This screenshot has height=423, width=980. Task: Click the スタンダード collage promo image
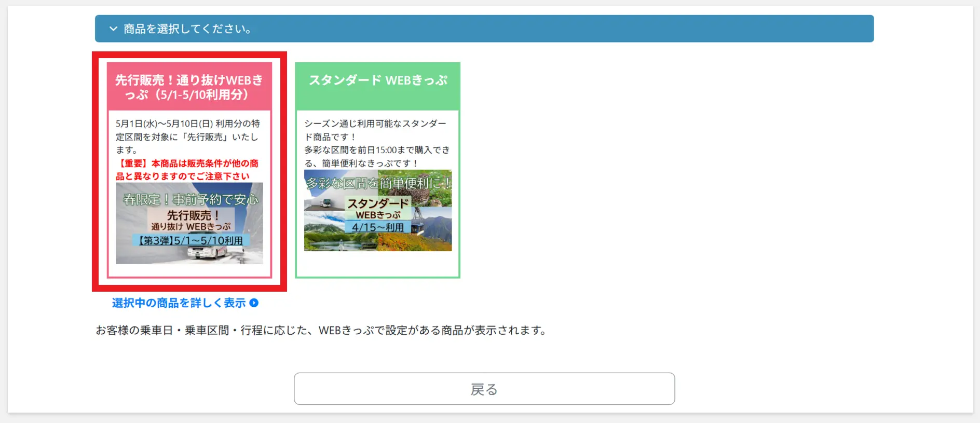coord(377,211)
